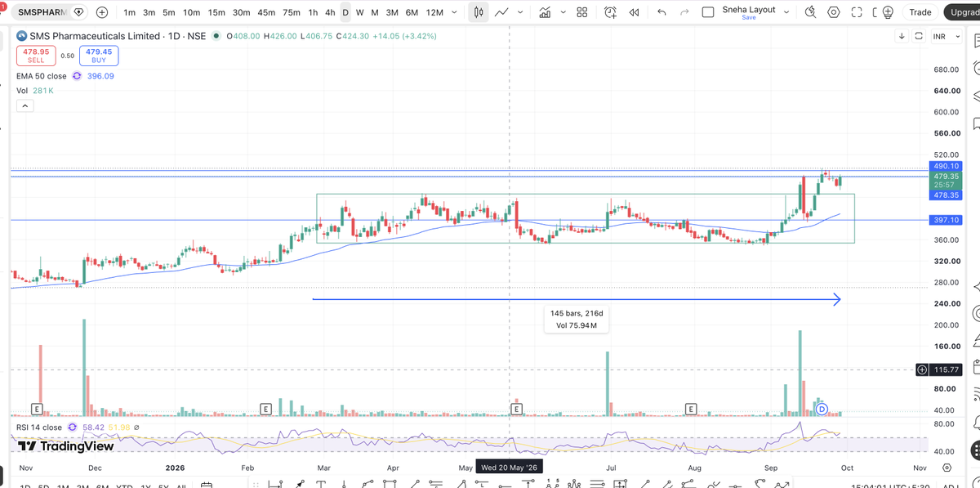980x488 pixels.
Task: Open the compare or add symbol button
Action: (x=101, y=12)
